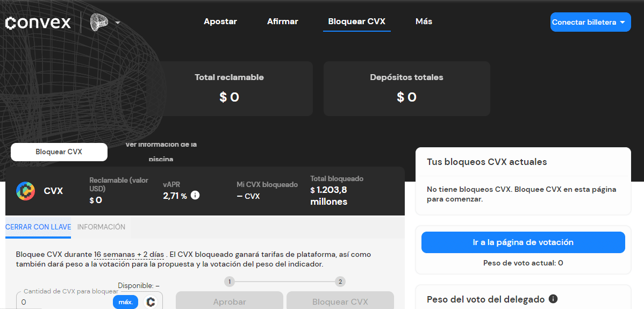The height and width of the screenshot is (309, 644).
Task: Click the máx. button
Action: [126, 302]
